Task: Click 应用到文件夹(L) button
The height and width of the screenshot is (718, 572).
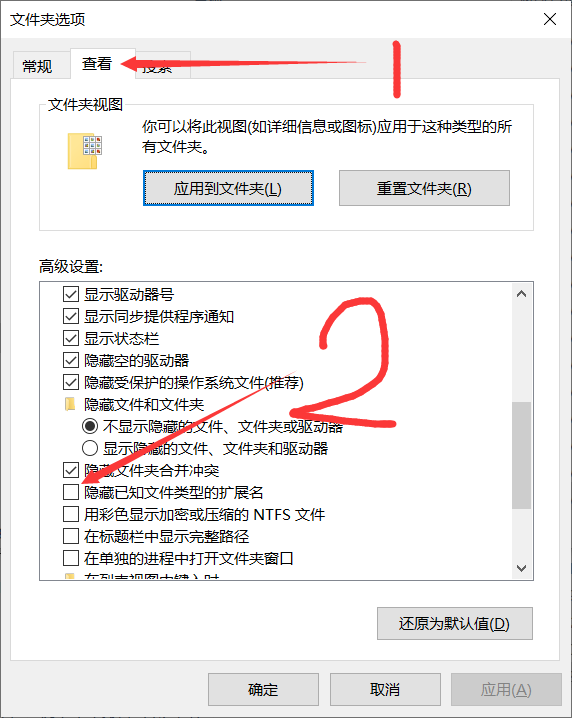Action: click(228, 188)
